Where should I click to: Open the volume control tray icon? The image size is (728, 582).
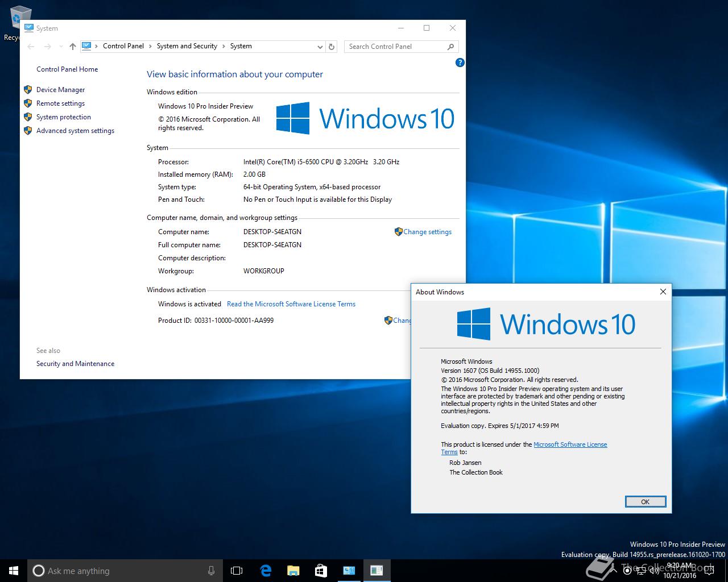[x=655, y=571]
